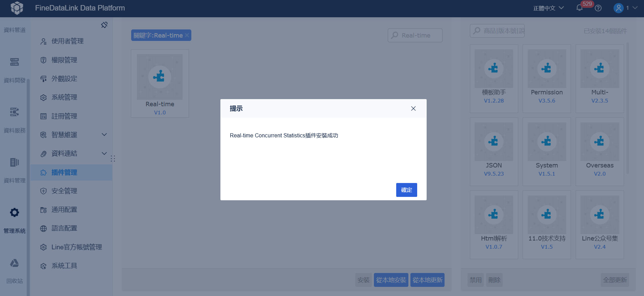The height and width of the screenshot is (296, 644).
Task: Click the search icon in Real-time field
Action: click(395, 35)
